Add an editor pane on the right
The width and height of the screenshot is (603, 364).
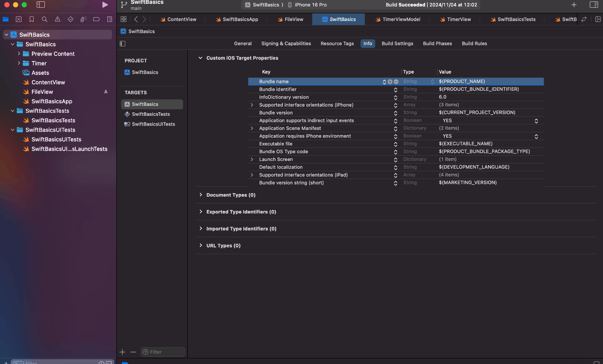coord(598,19)
